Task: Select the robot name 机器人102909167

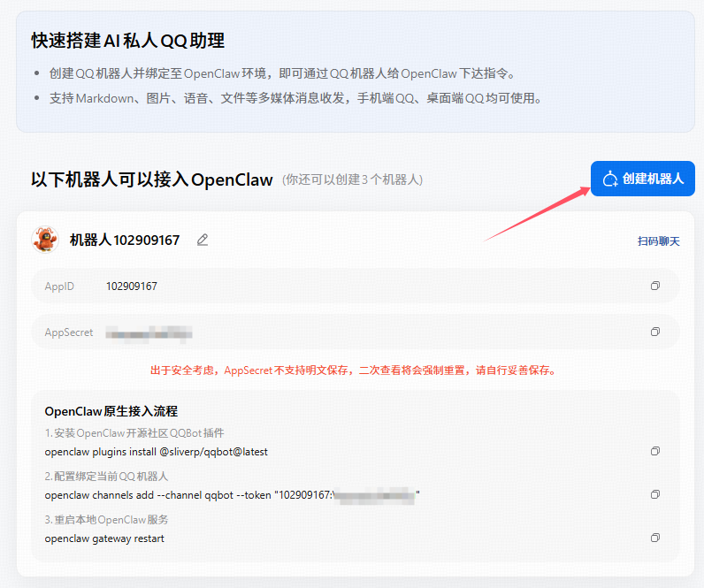Action: (125, 241)
